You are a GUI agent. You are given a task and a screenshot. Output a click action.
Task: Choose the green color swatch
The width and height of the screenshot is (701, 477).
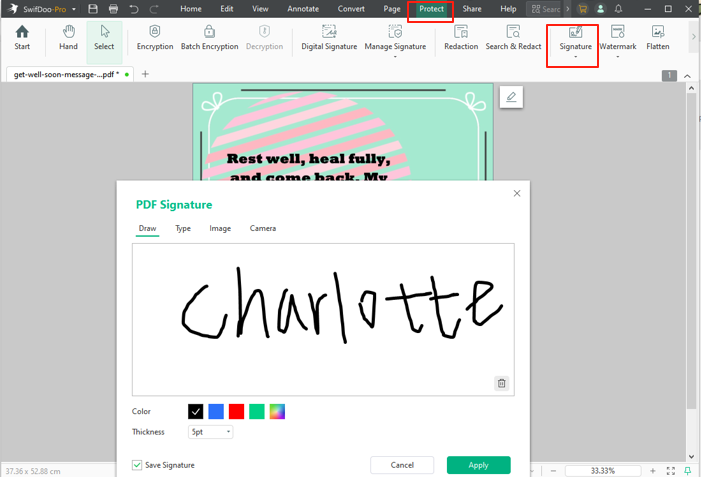pos(257,411)
